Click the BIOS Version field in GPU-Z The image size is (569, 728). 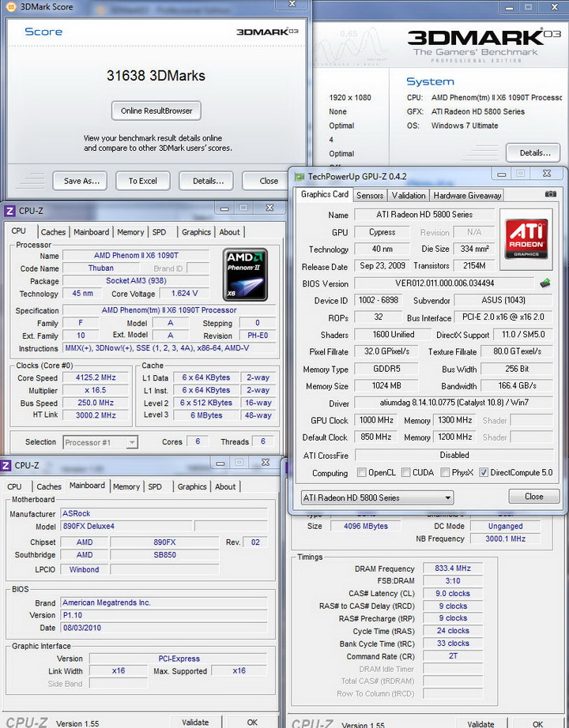444,283
